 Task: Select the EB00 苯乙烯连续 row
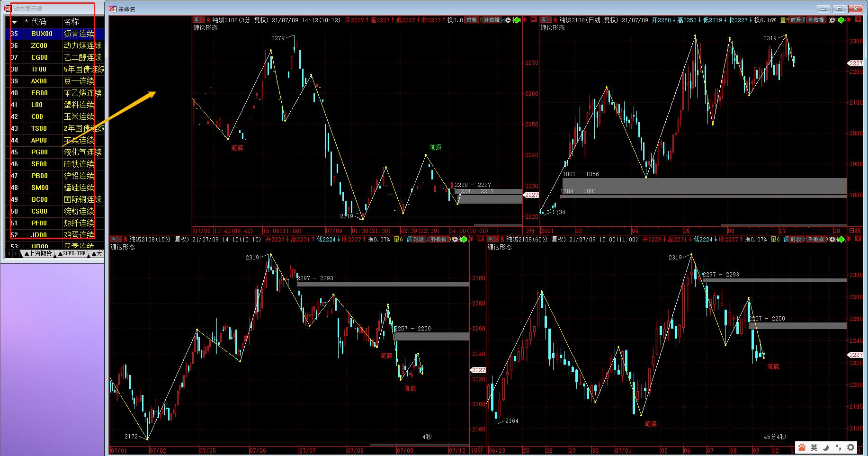[x=55, y=93]
